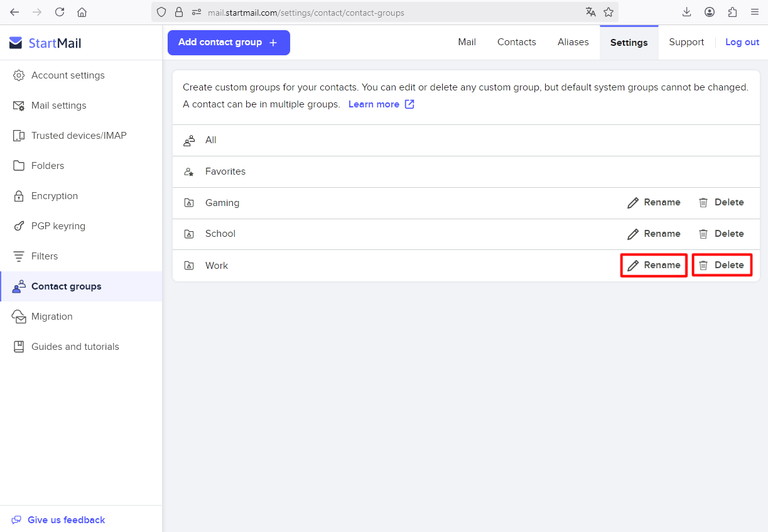Click the PGP keyring key icon
Screen dimensions: 768x532
(19, 226)
